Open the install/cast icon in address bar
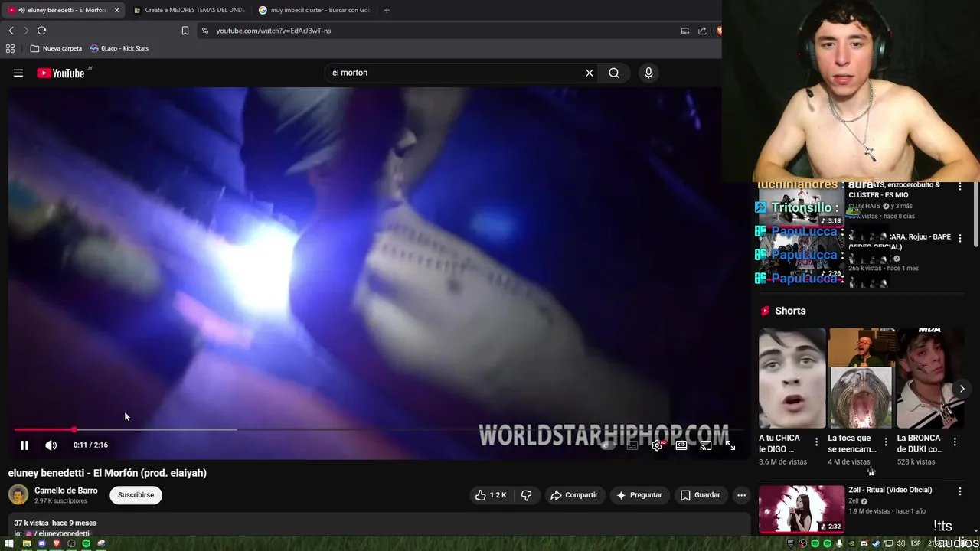The width and height of the screenshot is (980, 551). (x=685, y=31)
